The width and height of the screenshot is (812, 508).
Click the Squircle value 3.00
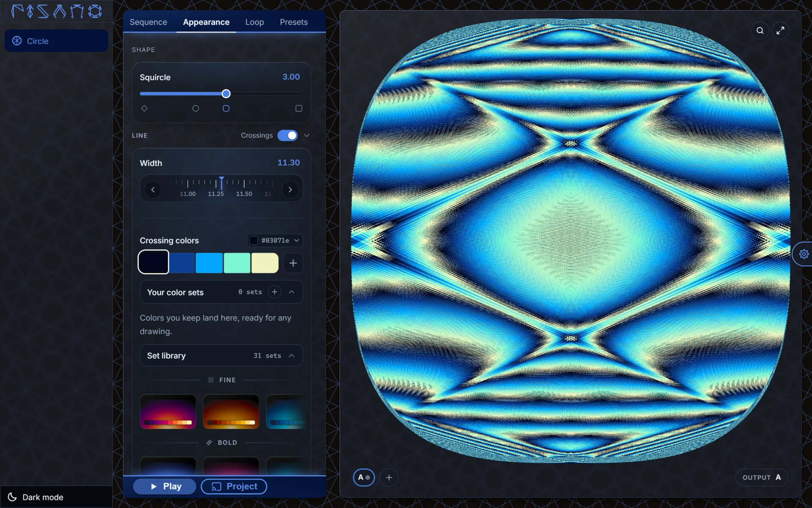click(x=291, y=77)
